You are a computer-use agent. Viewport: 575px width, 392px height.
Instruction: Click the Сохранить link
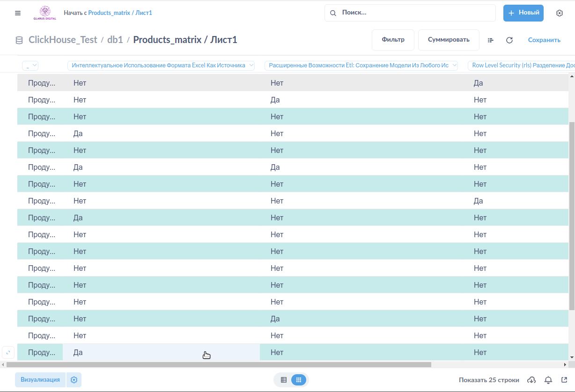544,40
